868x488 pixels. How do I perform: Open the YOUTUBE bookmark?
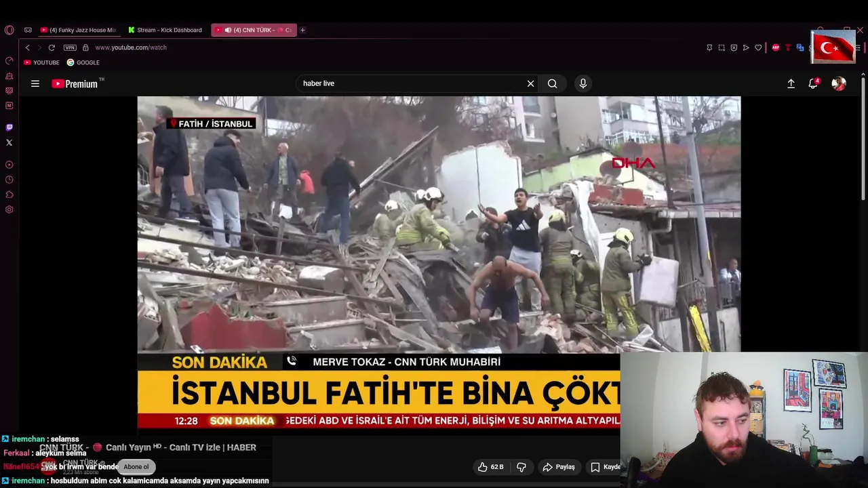point(41,62)
